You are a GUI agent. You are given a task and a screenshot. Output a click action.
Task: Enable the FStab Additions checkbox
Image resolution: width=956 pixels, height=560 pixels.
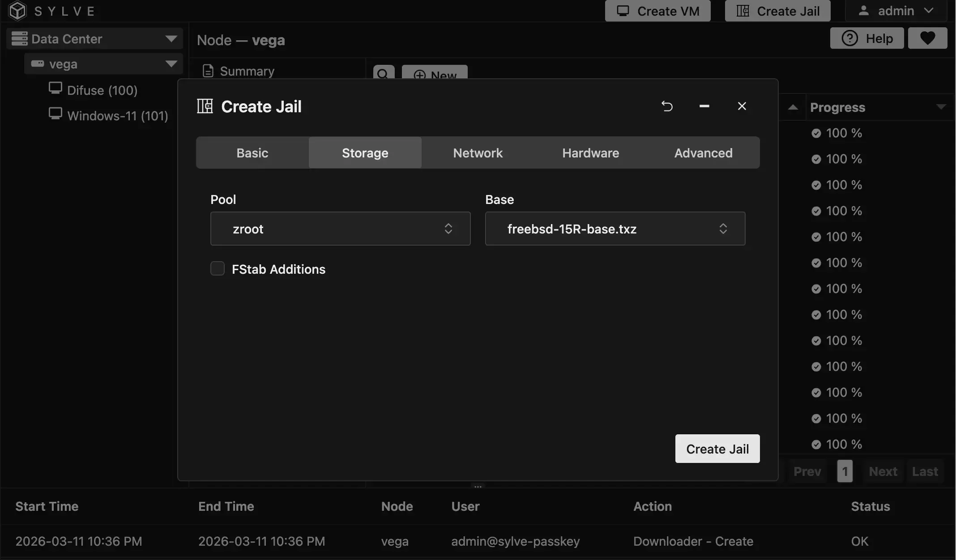pyautogui.click(x=217, y=268)
